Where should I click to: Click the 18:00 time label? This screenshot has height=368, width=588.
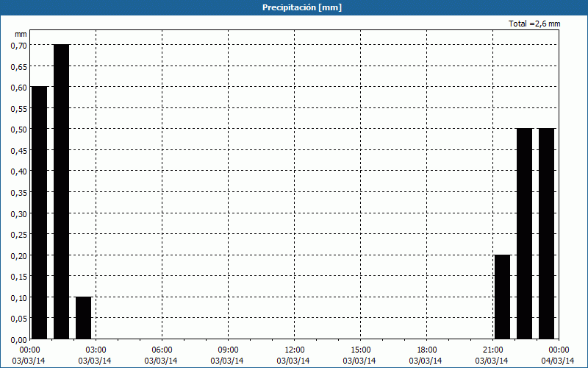tap(427, 350)
